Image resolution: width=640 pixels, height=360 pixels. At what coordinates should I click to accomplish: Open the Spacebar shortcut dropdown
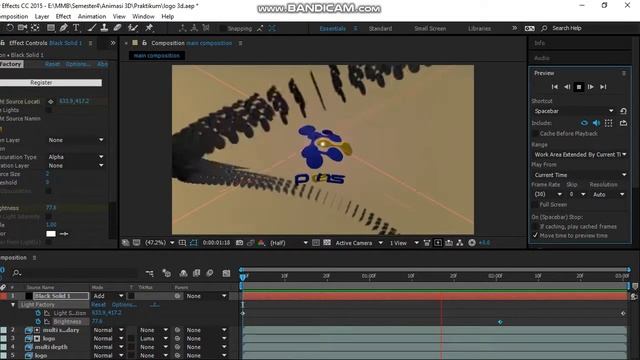coord(574,111)
